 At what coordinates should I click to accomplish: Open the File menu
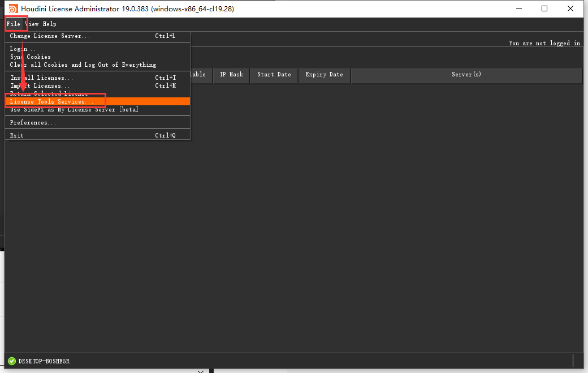(x=14, y=24)
